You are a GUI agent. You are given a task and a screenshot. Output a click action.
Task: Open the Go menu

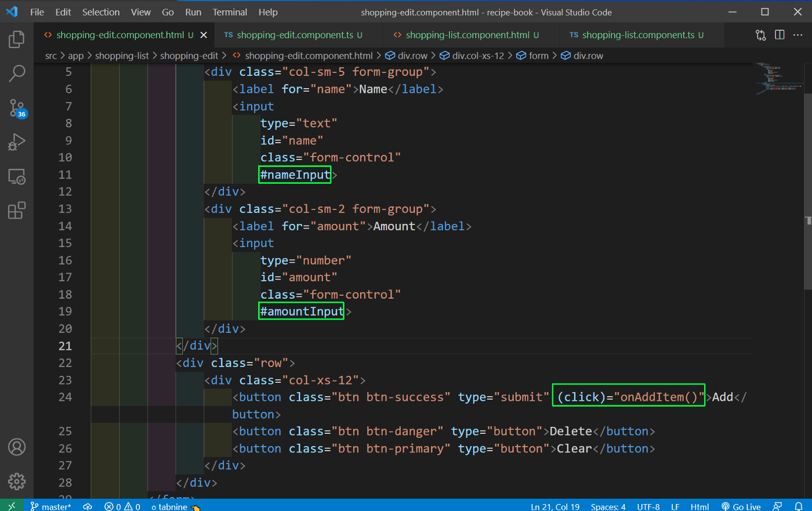168,12
